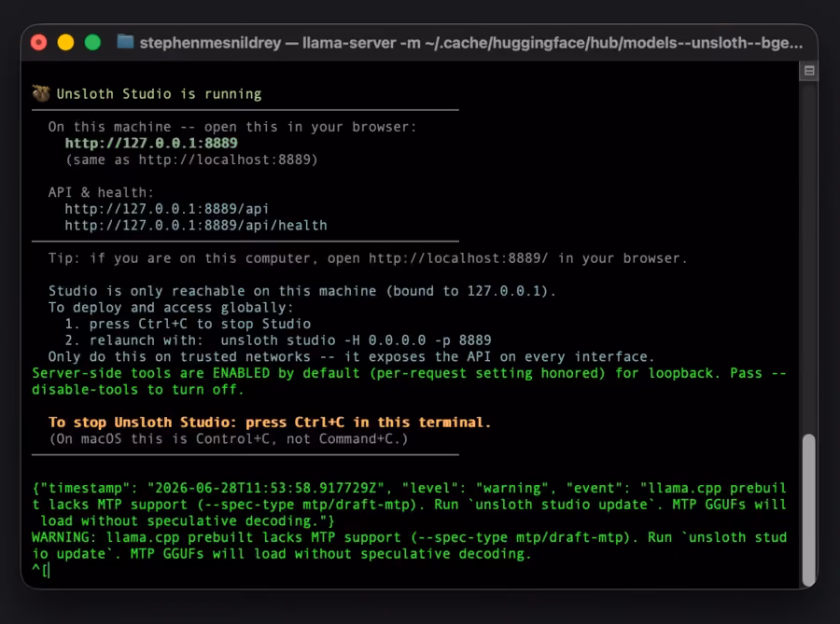Click the WARNING: llama.cpp prebuilt lacks MTP line
Screen dimensions: 840x624
pos(410,537)
